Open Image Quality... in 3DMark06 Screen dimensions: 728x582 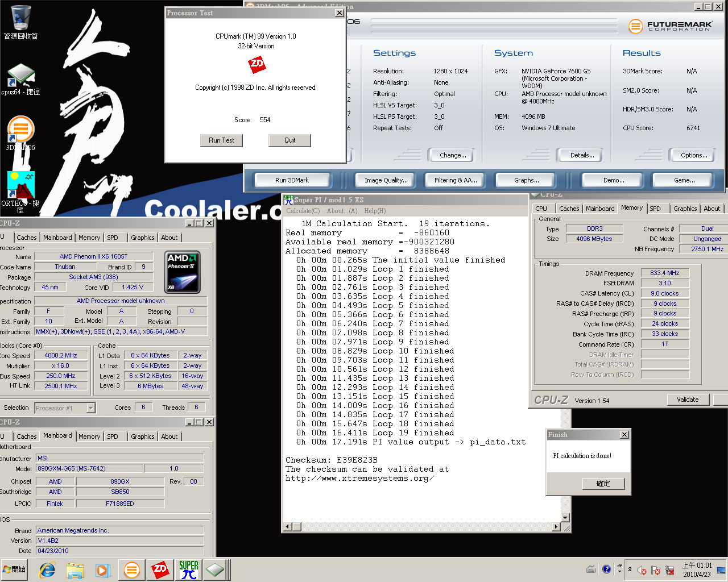click(386, 180)
